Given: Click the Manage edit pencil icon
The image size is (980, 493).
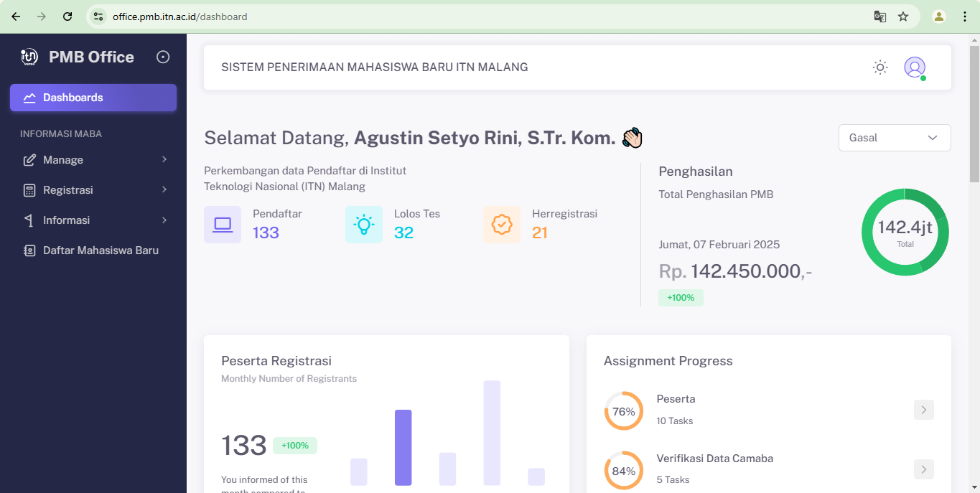Looking at the screenshot, I should click(x=29, y=160).
